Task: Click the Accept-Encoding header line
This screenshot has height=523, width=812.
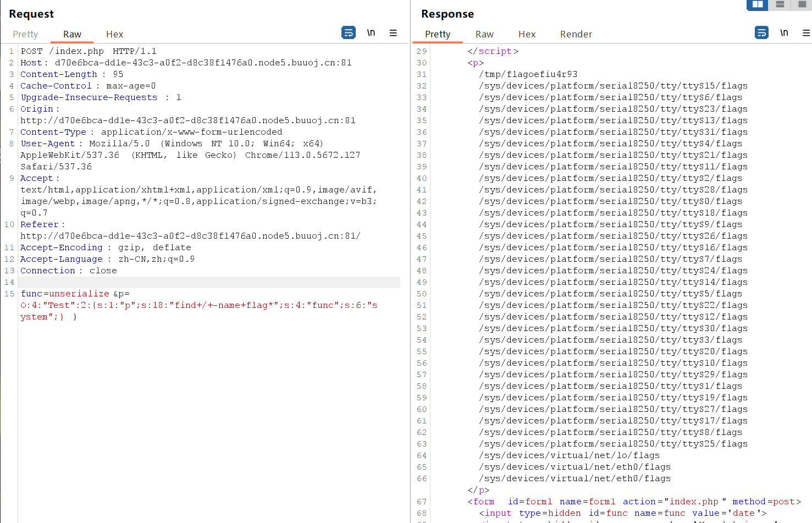Action: tap(106, 247)
